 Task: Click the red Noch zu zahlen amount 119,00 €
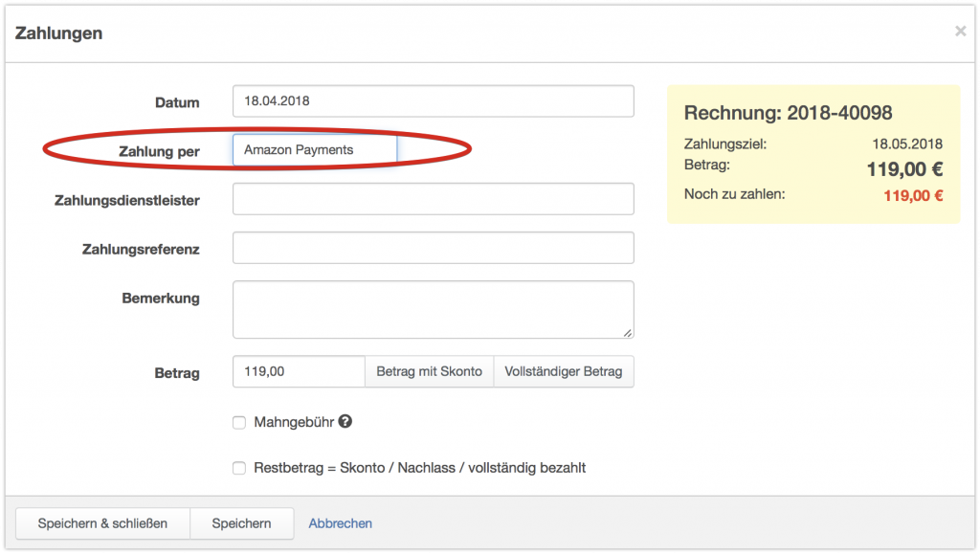click(x=913, y=196)
